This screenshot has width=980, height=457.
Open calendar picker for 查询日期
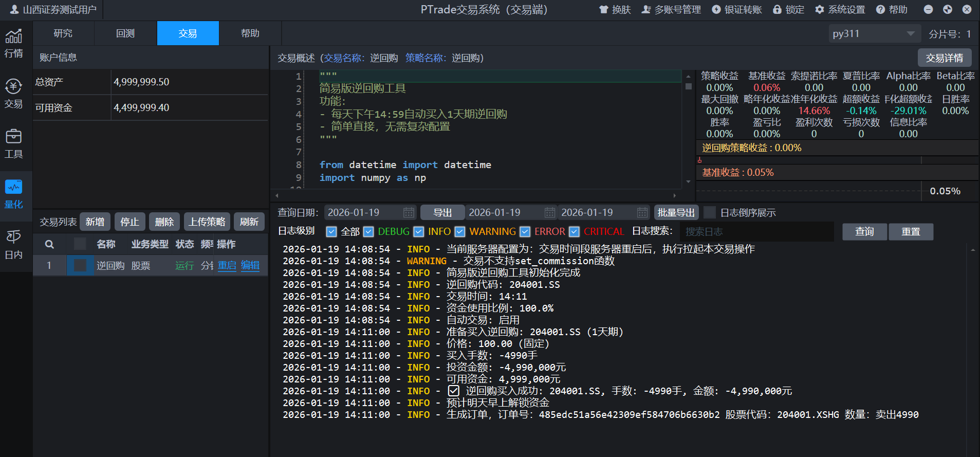(409, 212)
